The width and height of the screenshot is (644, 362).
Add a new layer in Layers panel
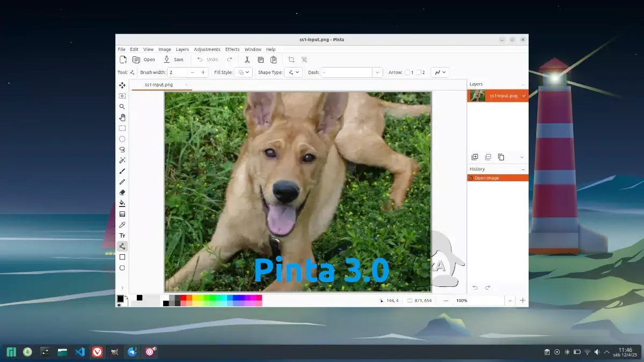coord(474,157)
